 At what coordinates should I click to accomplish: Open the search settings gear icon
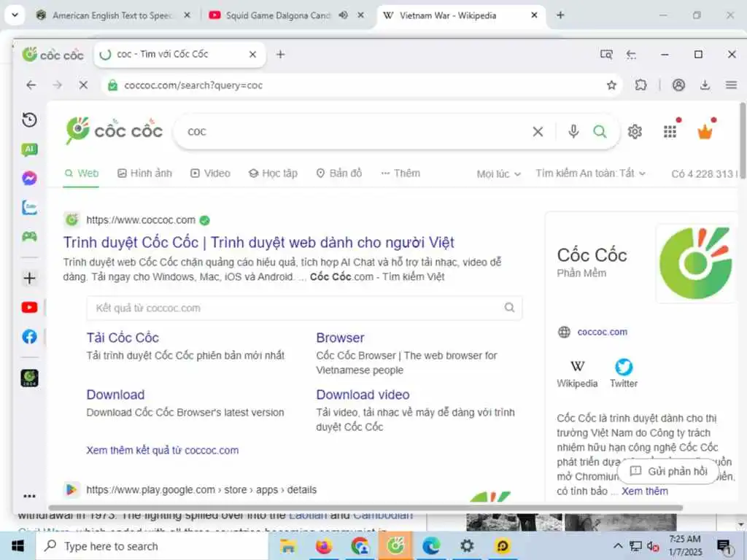point(635,131)
